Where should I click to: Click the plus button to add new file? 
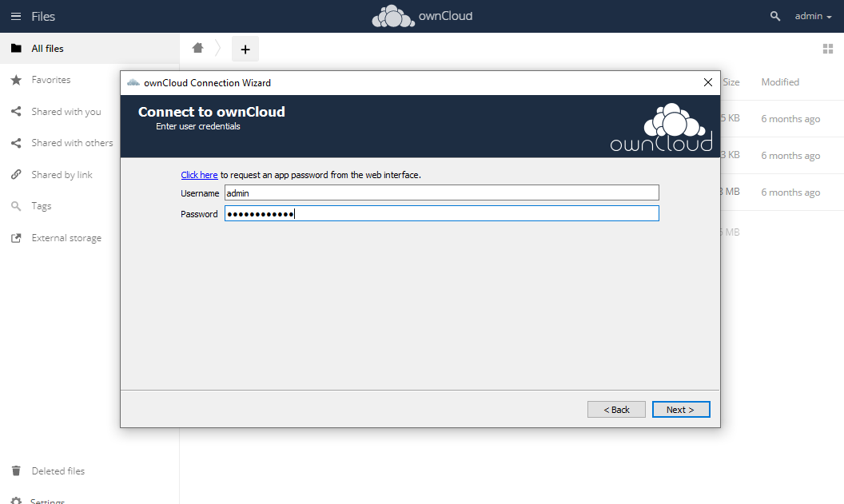tap(245, 49)
